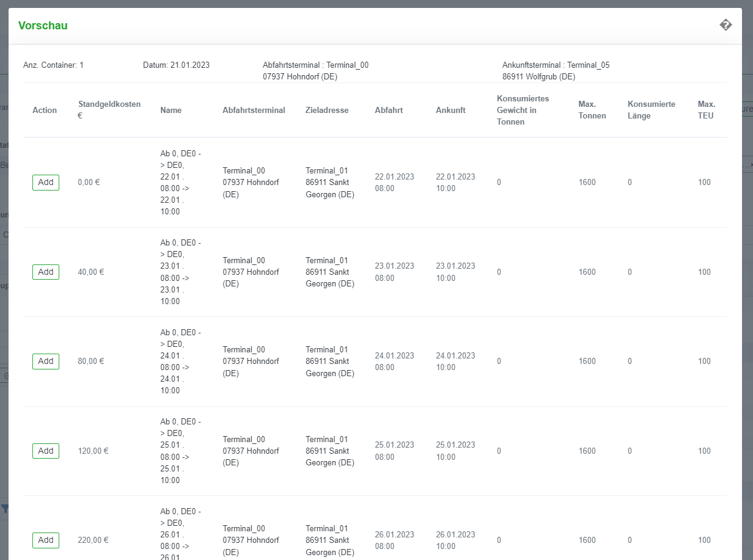Click the Max. TEU column header
This screenshot has height=560, width=753.
(707, 110)
